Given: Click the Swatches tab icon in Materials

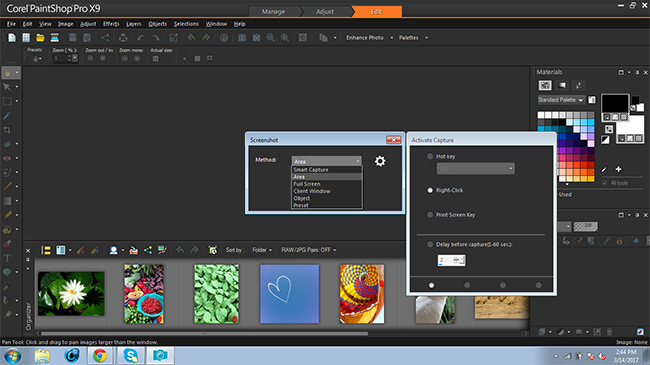Looking at the screenshot, I should [x=545, y=85].
